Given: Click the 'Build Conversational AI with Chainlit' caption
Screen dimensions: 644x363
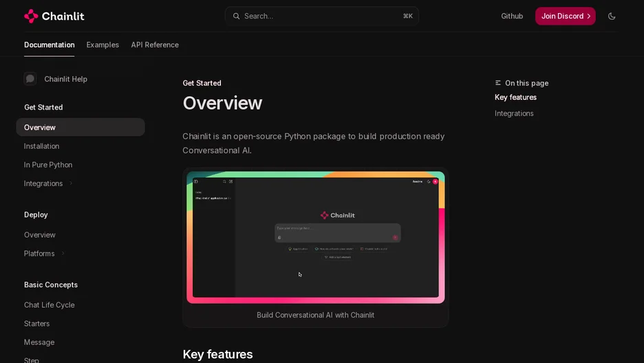Looking at the screenshot, I should click(315, 315).
